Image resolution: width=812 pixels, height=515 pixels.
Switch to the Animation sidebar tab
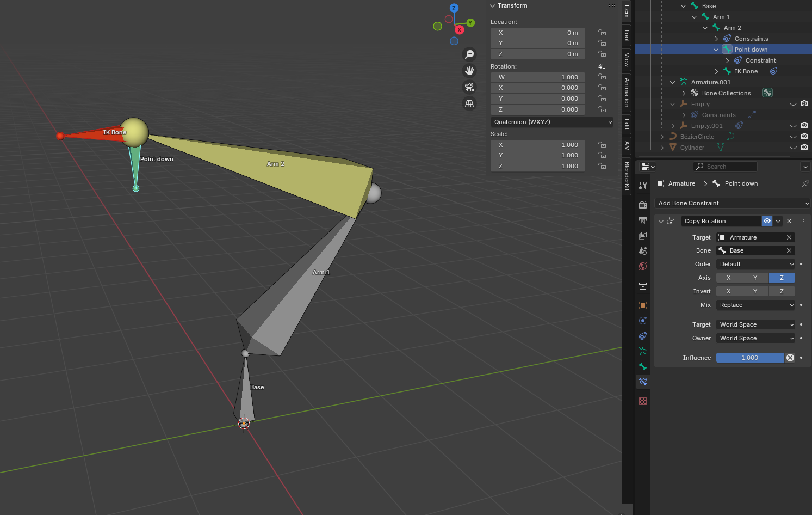tap(627, 92)
